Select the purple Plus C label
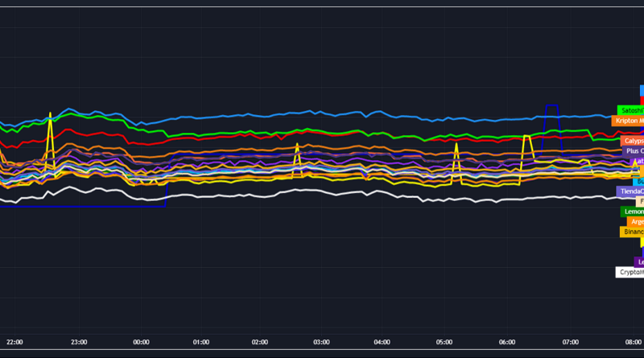The width and height of the screenshot is (644, 358). click(633, 150)
